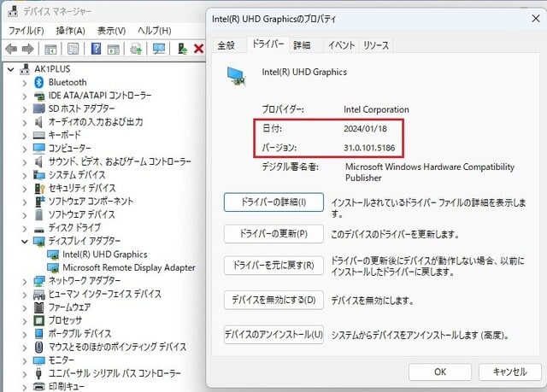Image resolution: width=547 pixels, height=392 pixels.
Task: Click デバイスを無効にする(D) button
Action: [x=273, y=300]
